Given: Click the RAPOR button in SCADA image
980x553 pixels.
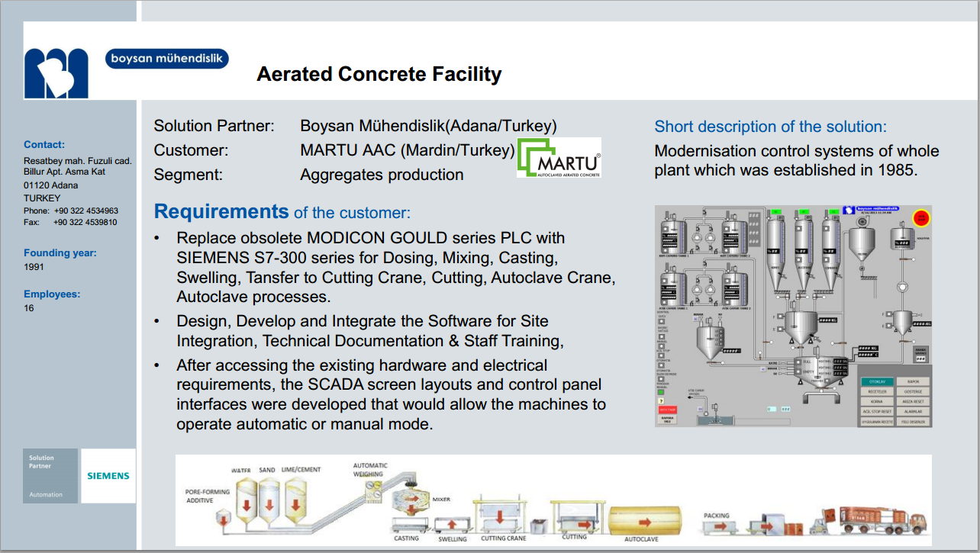Looking at the screenshot, I should (913, 381).
